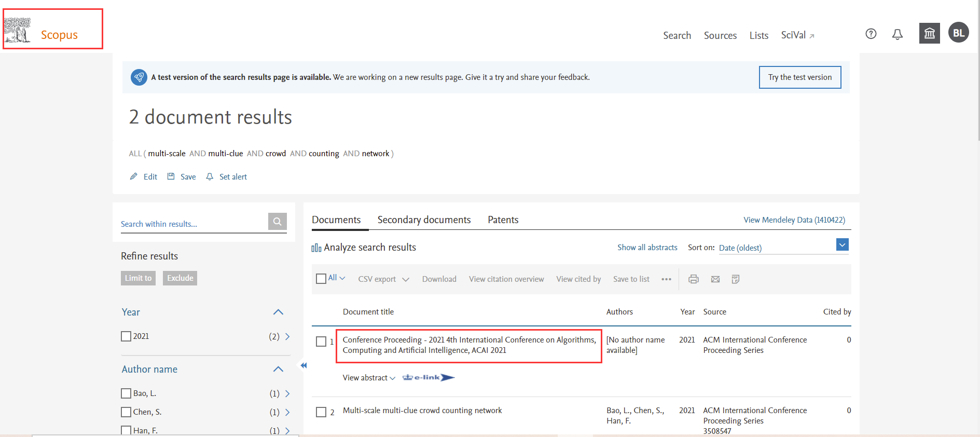Tick the Bao, L. author checkbox

pos(126,393)
